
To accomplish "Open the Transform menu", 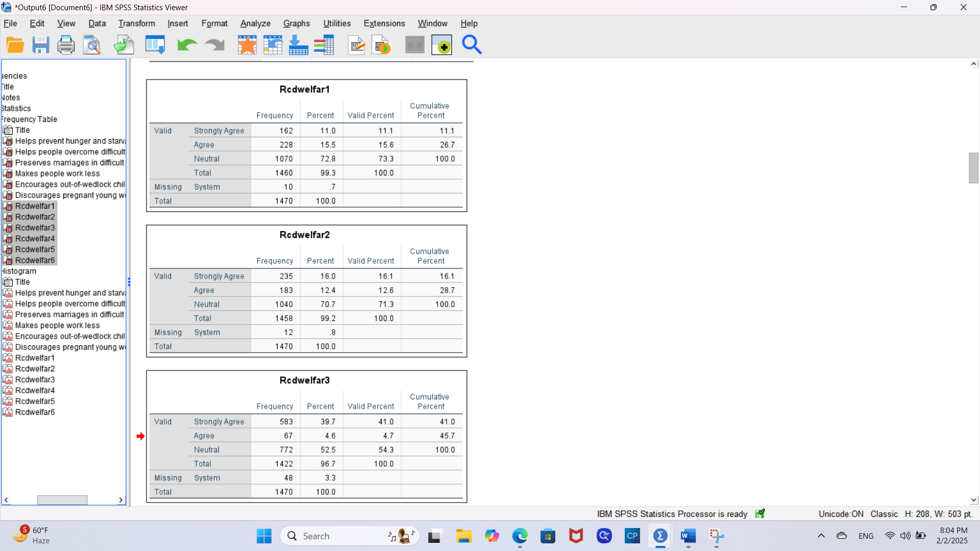I will click(136, 23).
